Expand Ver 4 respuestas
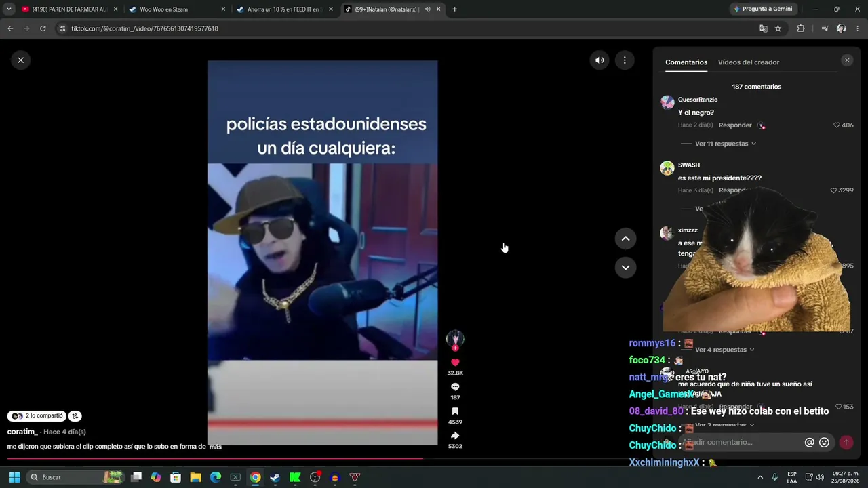 click(726, 350)
